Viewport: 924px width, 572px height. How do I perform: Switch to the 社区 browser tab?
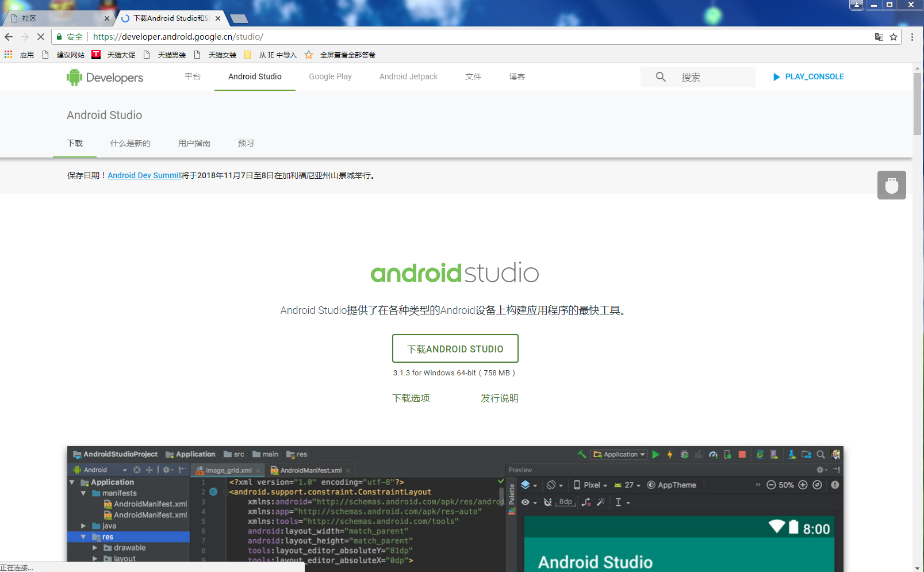click(57, 18)
